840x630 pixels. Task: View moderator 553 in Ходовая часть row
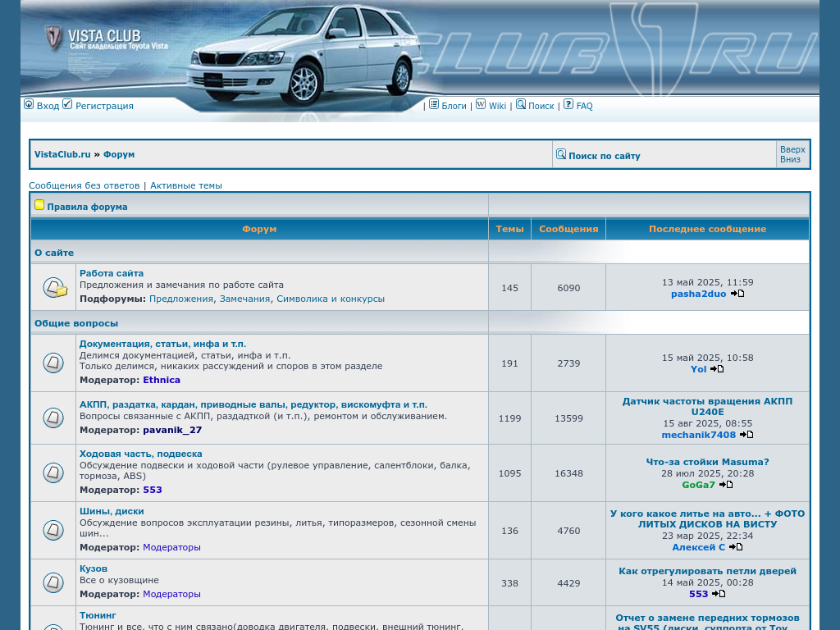[x=153, y=490]
